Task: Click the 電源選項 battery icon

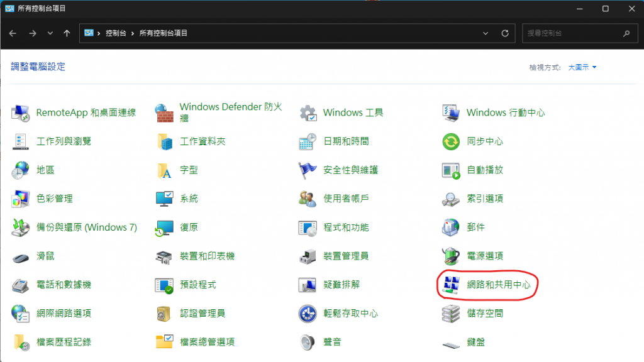Action: pos(451,256)
